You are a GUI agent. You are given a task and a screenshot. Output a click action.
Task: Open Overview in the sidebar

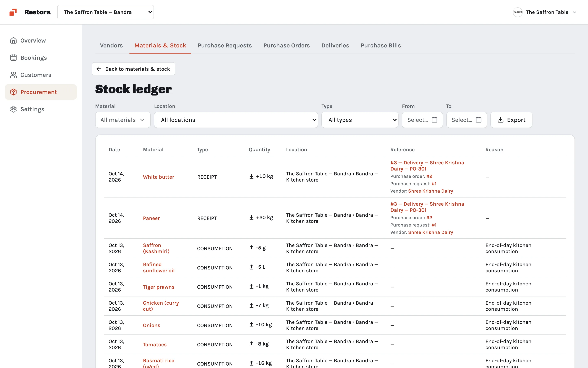click(x=41, y=40)
